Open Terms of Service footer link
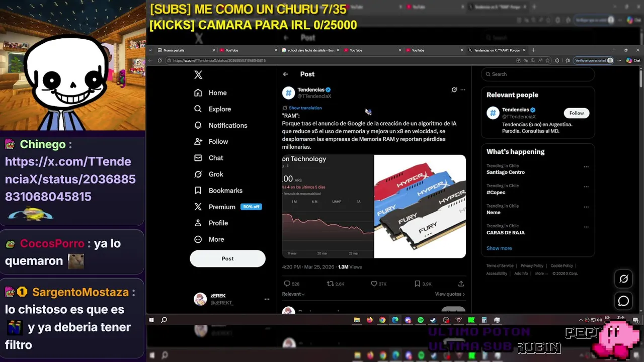 coord(500,266)
